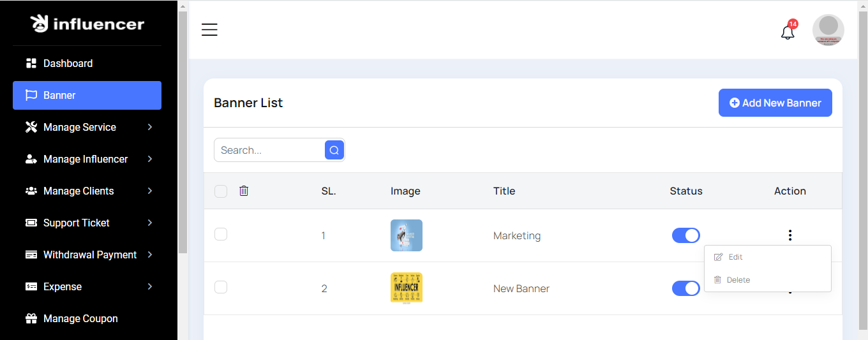Choose Delete in the action menu
The image size is (868, 340).
(x=738, y=280)
